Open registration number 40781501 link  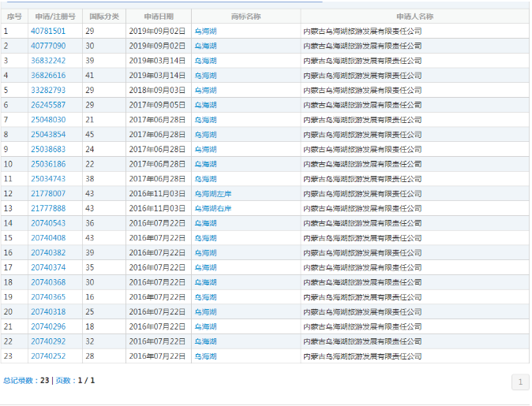(x=48, y=31)
